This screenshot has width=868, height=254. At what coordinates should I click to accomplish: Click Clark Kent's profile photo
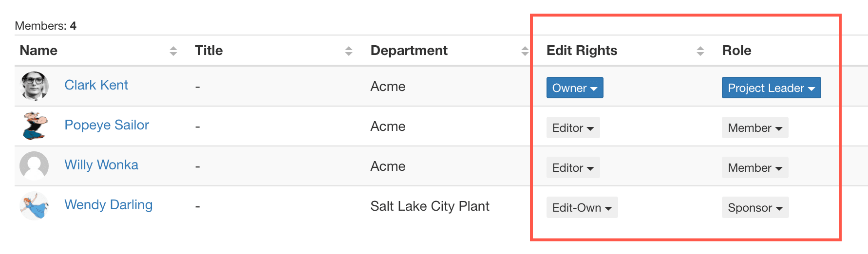pos(34,86)
